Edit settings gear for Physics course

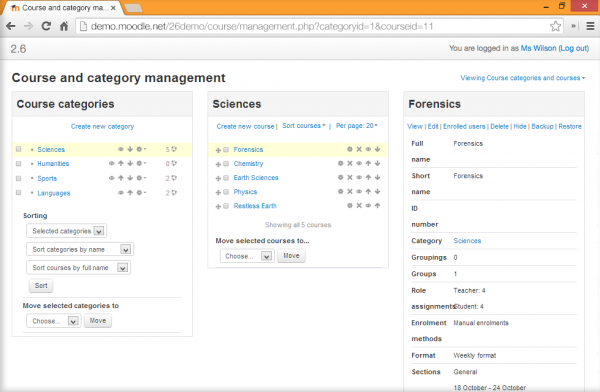point(341,191)
